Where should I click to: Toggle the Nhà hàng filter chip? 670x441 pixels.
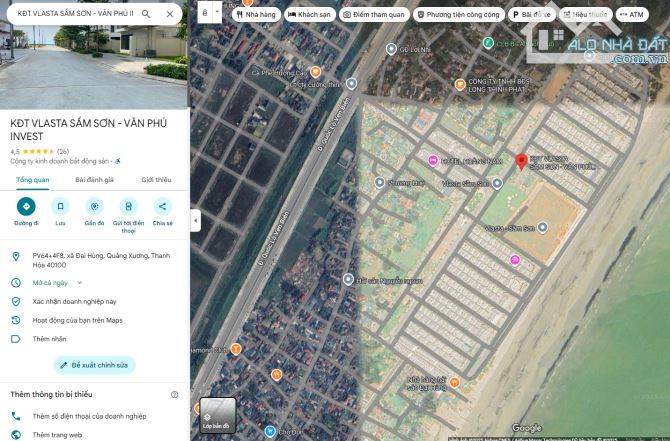point(256,15)
